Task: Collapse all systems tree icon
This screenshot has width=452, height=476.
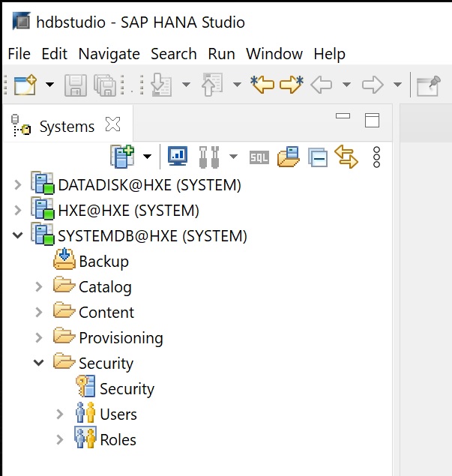Action: pyautogui.click(x=317, y=157)
